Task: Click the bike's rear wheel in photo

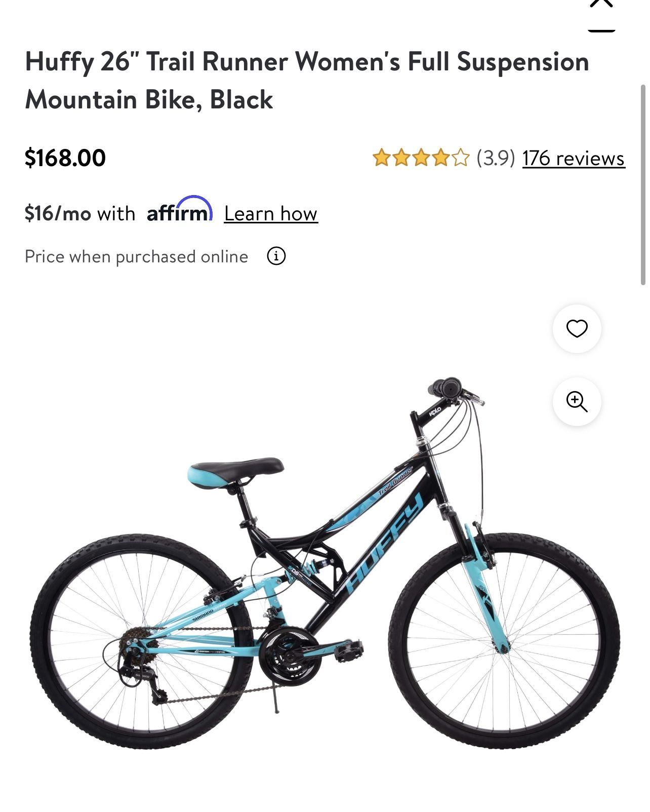Action: click(142, 641)
